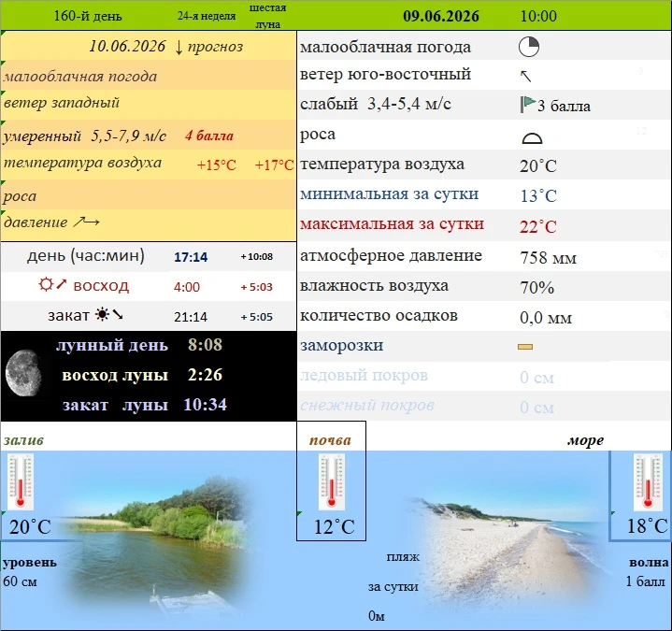Screen dimensions: 672x631
Task: Click the 'залив' heading
Action: (23, 440)
